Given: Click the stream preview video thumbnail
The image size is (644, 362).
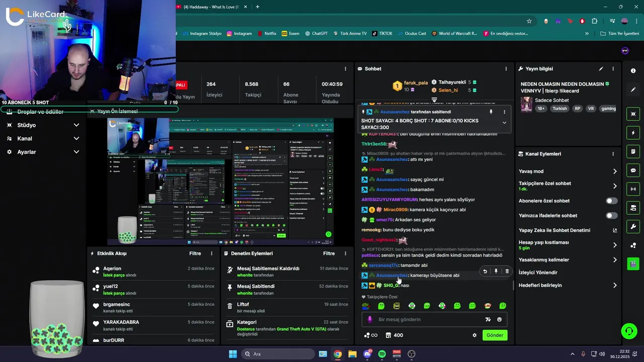Looking at the screenshot, I should (220, 181).
